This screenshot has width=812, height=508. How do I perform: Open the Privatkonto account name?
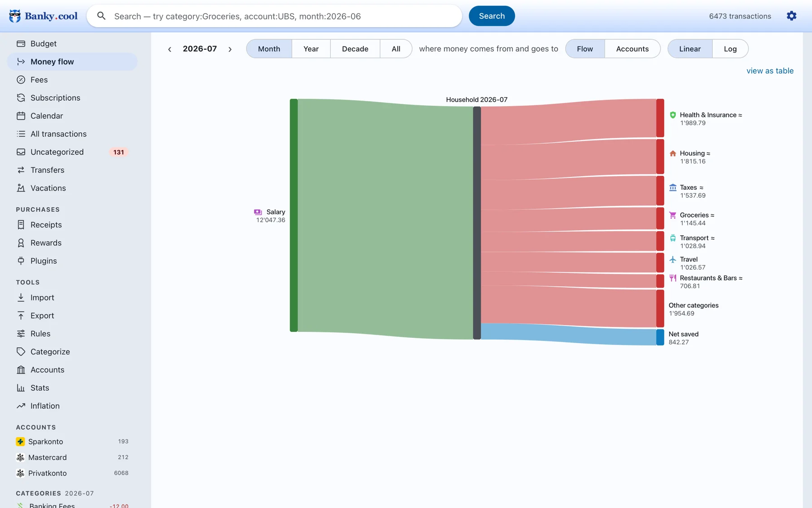pos(47,473)
